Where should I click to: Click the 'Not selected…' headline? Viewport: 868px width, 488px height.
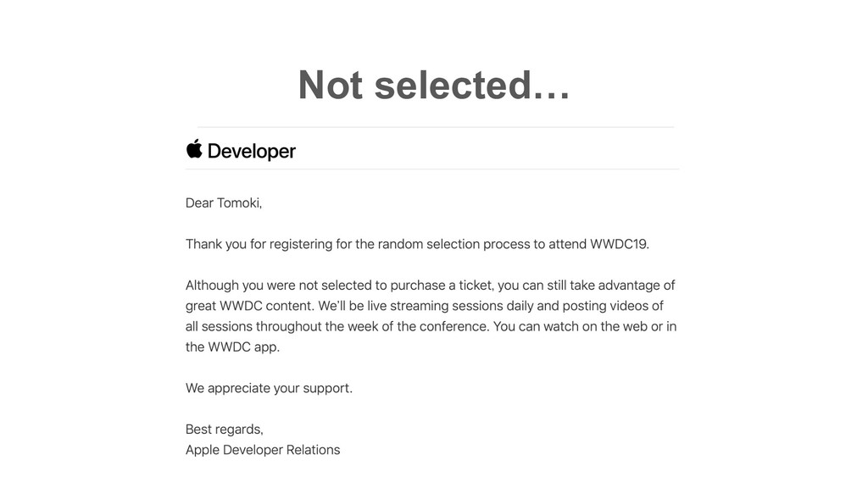coord(434,85)
